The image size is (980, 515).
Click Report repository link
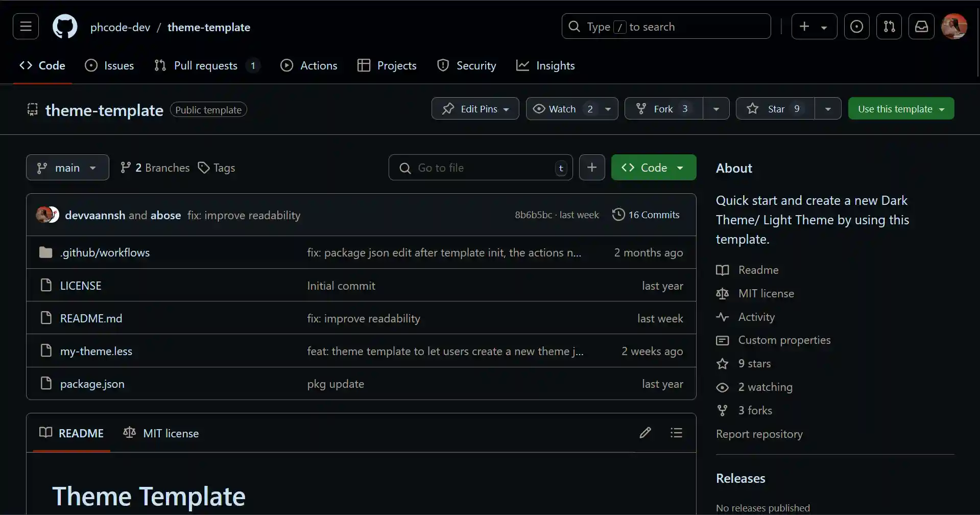(x=759, y=434)
